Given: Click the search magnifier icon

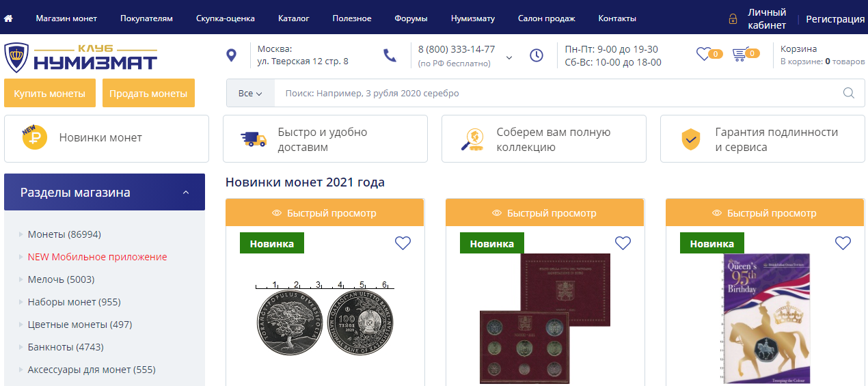Looking at the screenshot, I should [849, 93].
